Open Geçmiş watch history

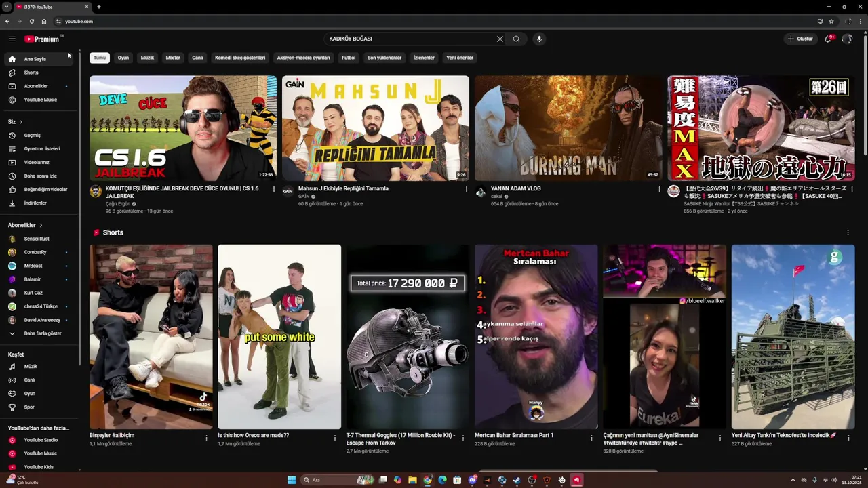(39, 135)
